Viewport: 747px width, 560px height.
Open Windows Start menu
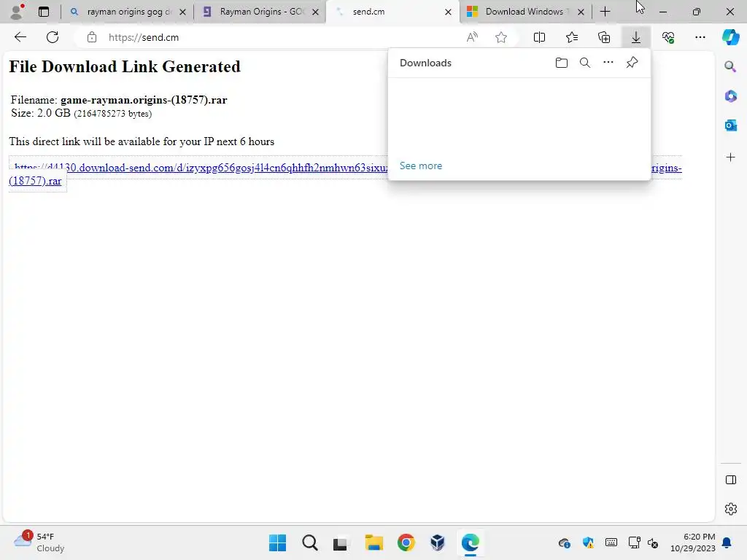(x=278, y=542)
